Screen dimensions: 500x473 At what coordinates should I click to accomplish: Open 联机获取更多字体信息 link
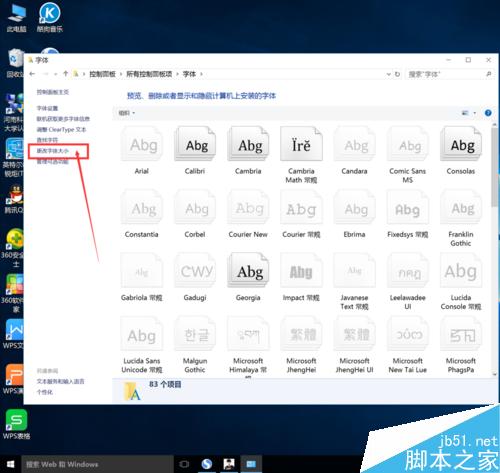[x=63, y=119]
